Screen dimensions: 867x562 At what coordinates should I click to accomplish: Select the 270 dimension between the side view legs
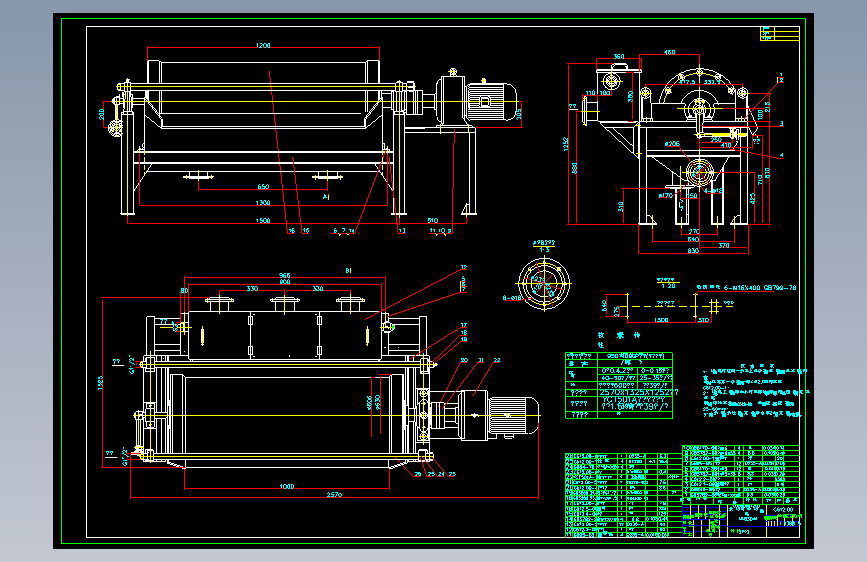(x=693, y=232)
